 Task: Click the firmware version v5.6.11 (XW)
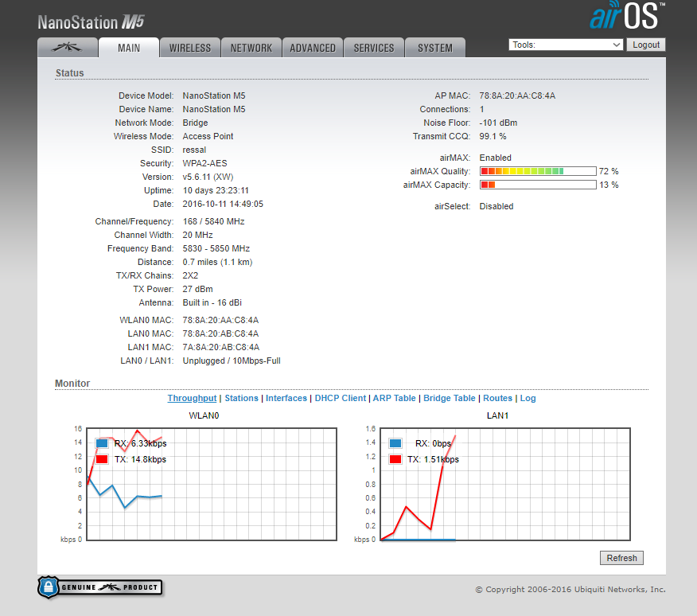(208, 177)
